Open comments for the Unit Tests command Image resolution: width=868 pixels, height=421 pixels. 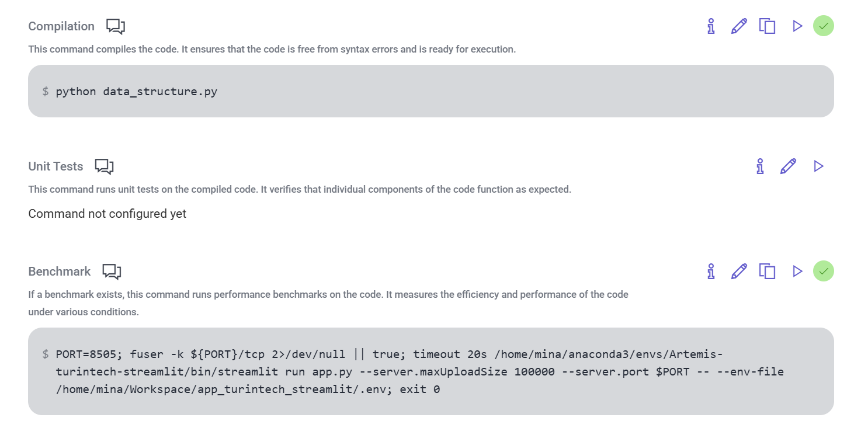pos(104,166)
